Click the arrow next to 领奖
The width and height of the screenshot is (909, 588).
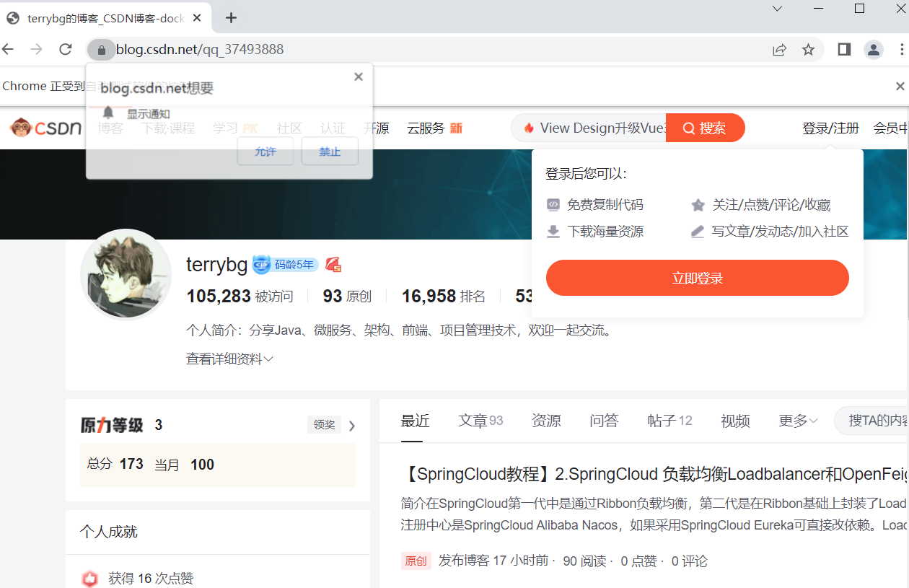(352, 426)
